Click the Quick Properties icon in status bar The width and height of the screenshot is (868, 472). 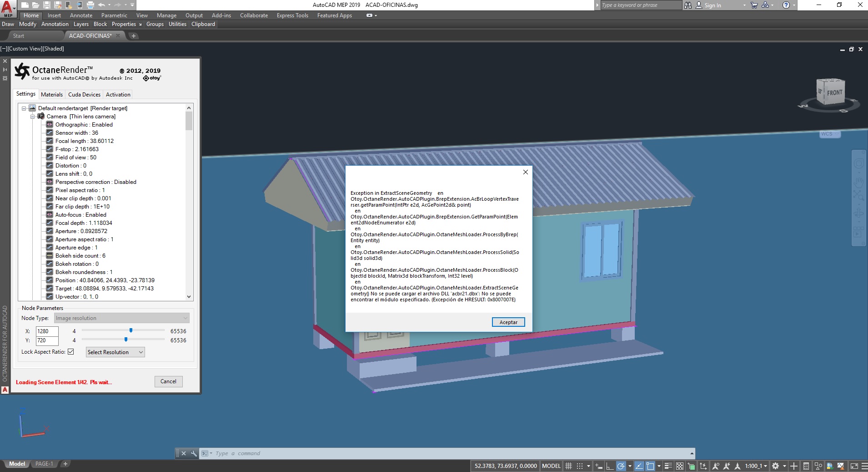806,466
